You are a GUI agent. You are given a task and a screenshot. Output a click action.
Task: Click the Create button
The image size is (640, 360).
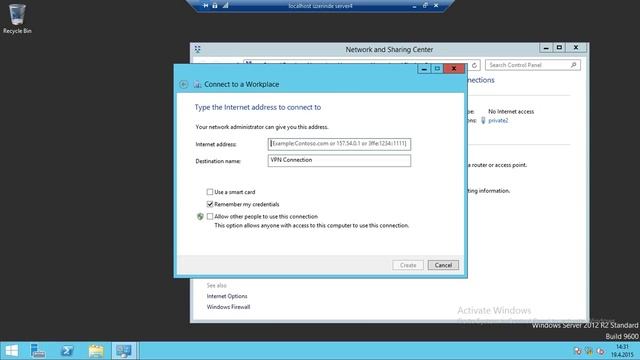coord(408,265)
